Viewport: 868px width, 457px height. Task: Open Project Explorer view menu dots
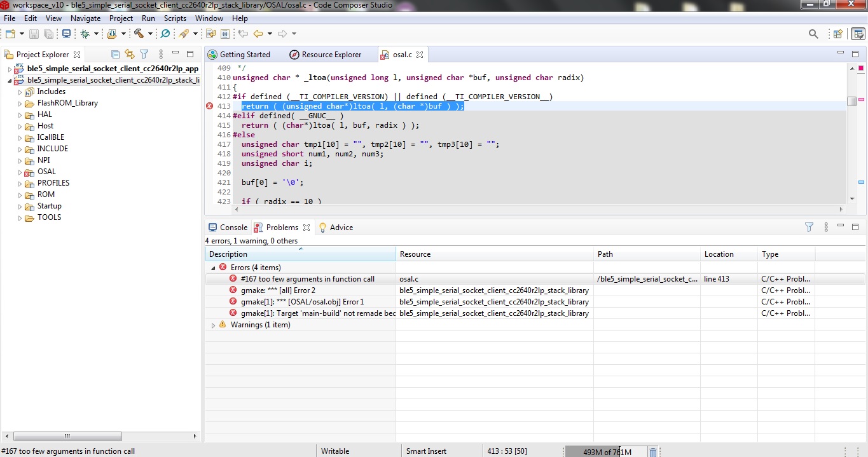click(x=161, y=55)
